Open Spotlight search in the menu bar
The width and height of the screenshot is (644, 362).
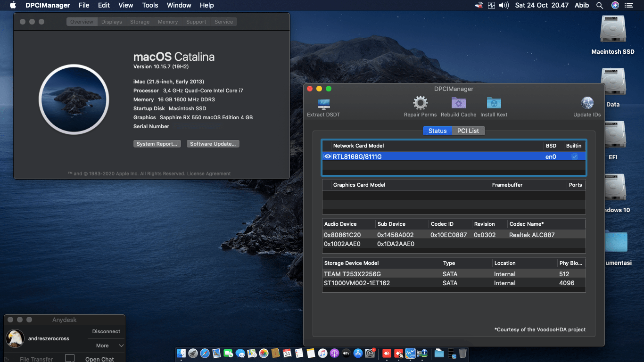click(599, 5)
